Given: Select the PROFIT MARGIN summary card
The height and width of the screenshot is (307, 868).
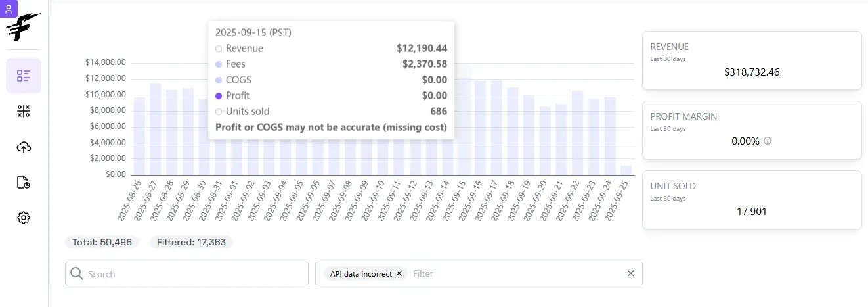Looking at the screenshot, I should 752,130.
